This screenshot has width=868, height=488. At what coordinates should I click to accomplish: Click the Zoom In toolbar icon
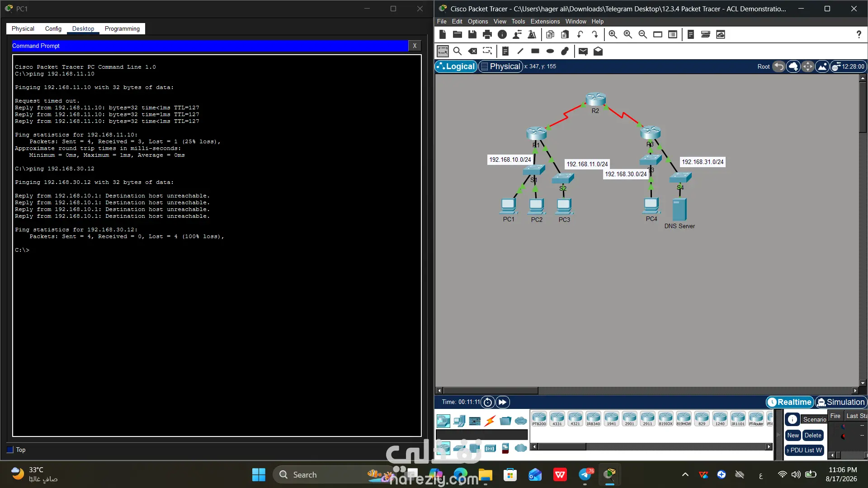(x=613, y=35)
